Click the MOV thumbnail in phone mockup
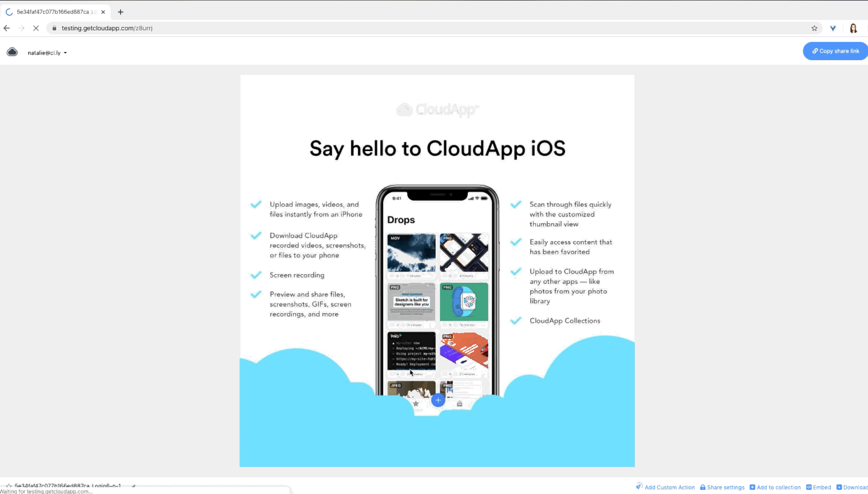 pos(411,252)
